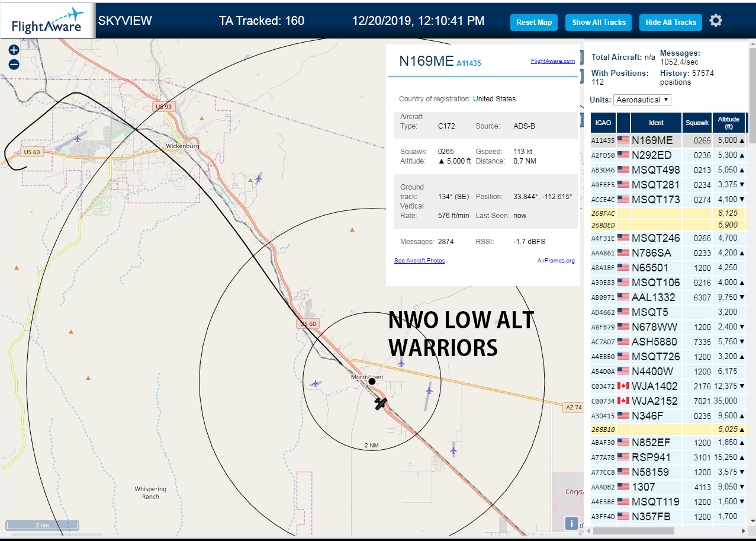756x541 pixels.
Task: Sort table by Squawk column header
Action: (697, 123)
